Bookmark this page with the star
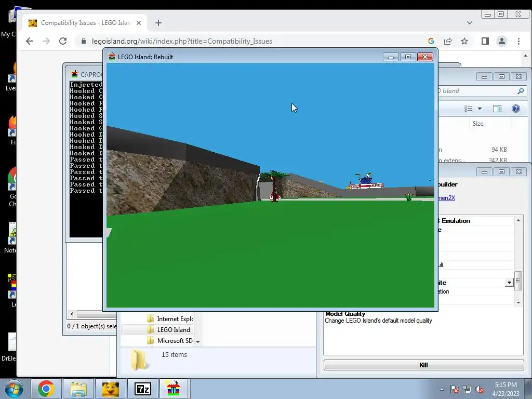Screen dimensions: 532x399 pos(464,41)
